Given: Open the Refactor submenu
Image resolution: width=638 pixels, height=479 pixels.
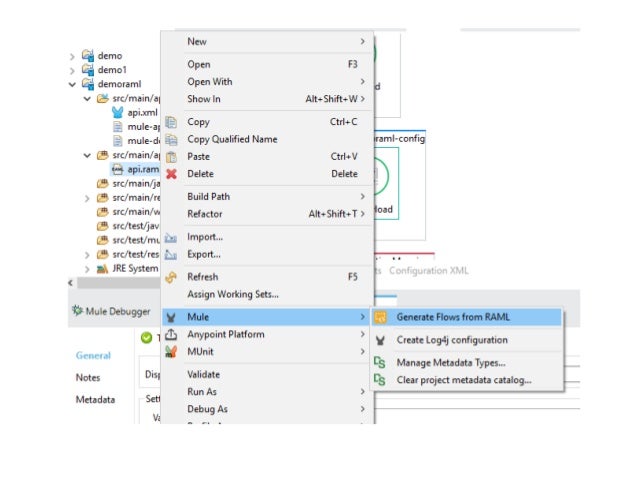Looking at the screenshot, I should click(x=267, y=214).
